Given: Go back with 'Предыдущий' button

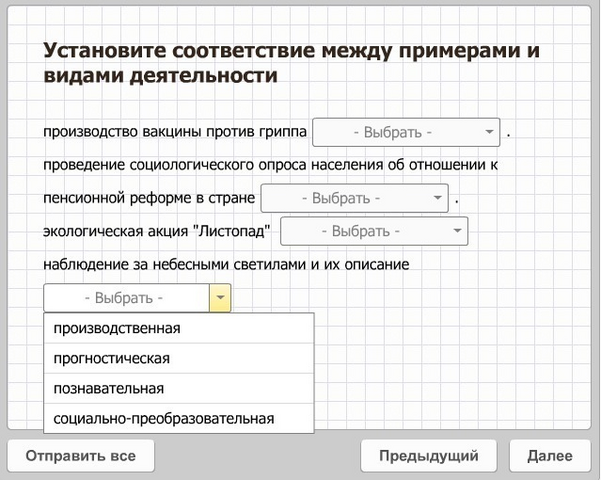Looking at the screenshot, I should point(429,456).
